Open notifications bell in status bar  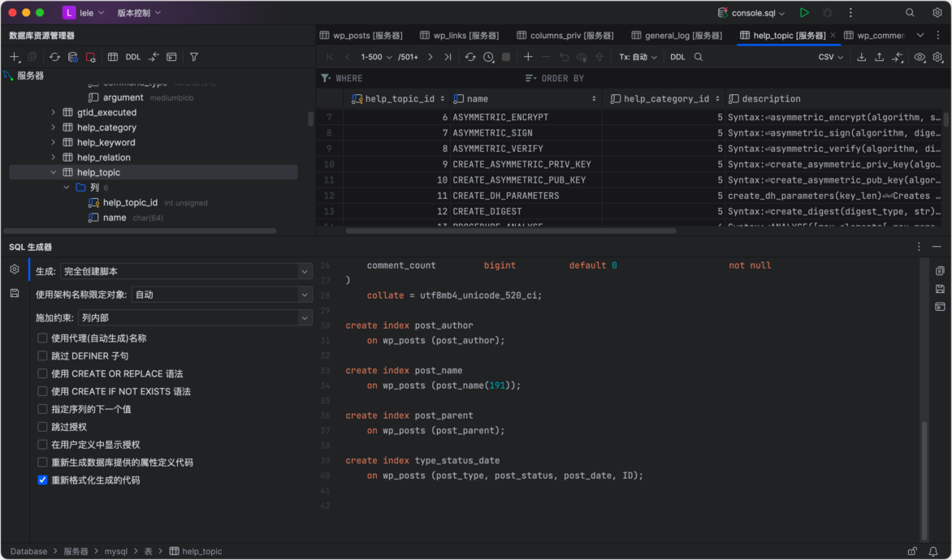point(933,552)
